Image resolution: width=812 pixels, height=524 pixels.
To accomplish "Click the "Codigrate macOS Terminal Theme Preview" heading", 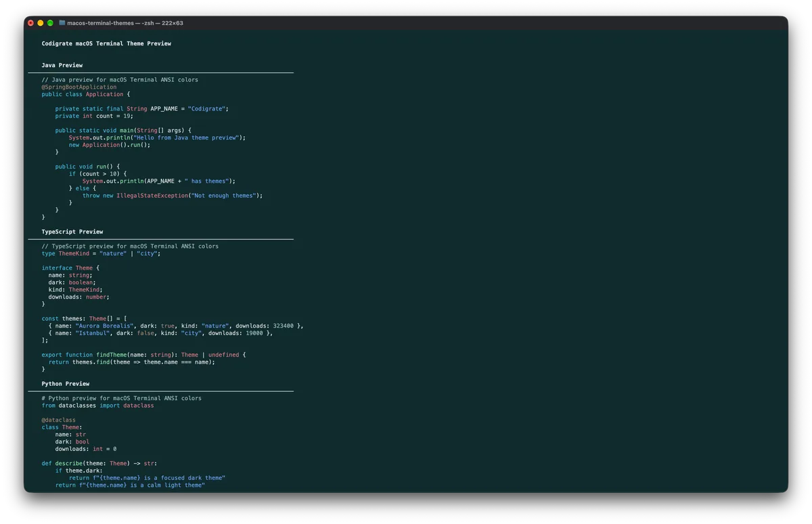I will pos(106,43).
